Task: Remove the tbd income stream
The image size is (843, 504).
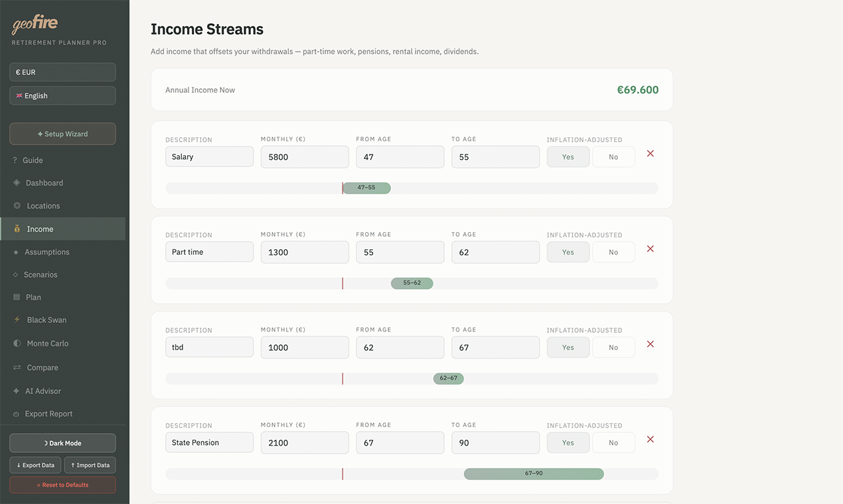Action: (651, 344)
